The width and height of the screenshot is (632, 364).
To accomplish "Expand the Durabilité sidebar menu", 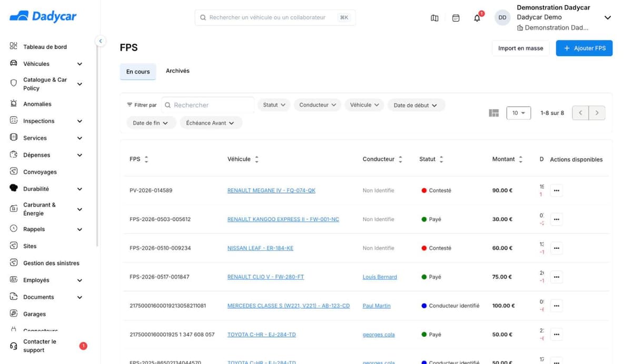I will [80, 189].
